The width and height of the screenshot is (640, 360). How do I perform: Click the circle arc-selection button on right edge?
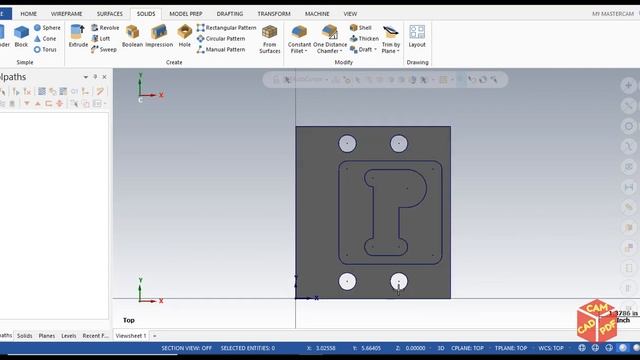point(629,126)
